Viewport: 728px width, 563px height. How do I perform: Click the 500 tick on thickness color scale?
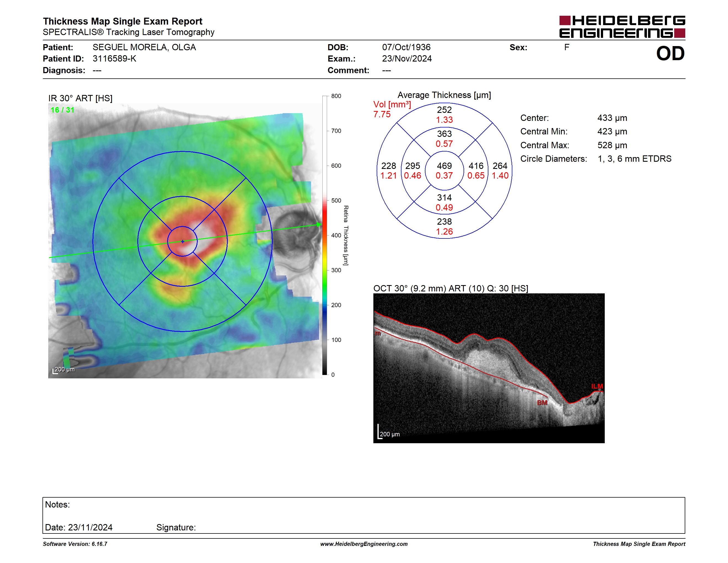pos(336,200)
